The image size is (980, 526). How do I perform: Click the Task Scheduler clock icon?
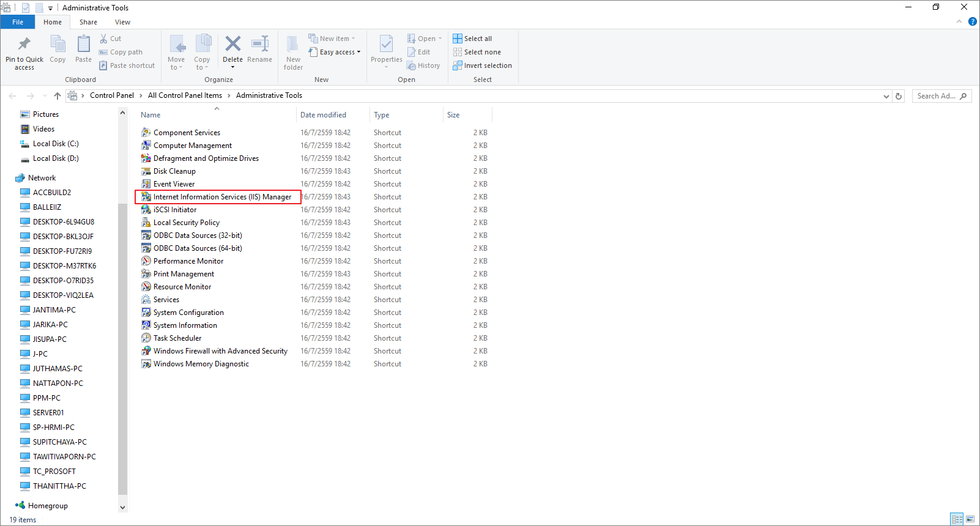(x=146, y=338)
